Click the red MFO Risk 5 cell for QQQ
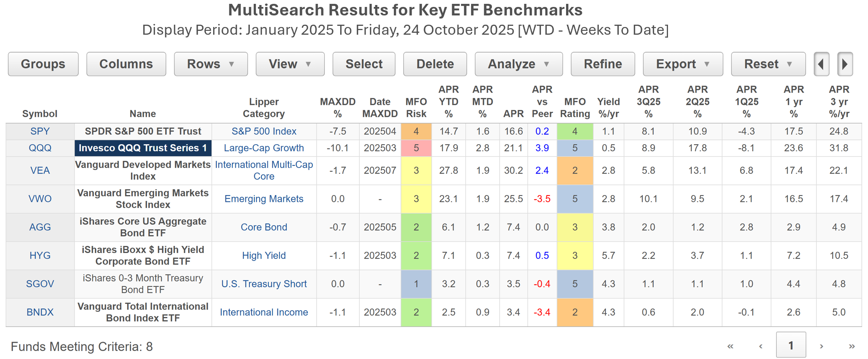Screen dimensions: 868x359 click(416, 148)
